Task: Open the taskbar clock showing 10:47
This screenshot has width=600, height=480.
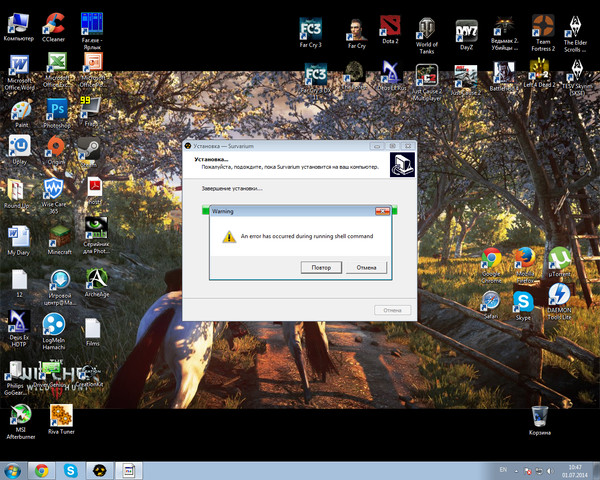Action: coord(575,471)
